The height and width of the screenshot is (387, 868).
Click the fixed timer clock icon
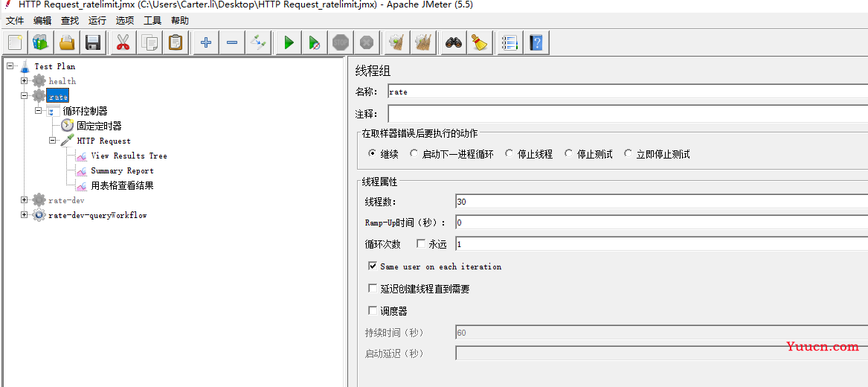click(x=68, y=126)
